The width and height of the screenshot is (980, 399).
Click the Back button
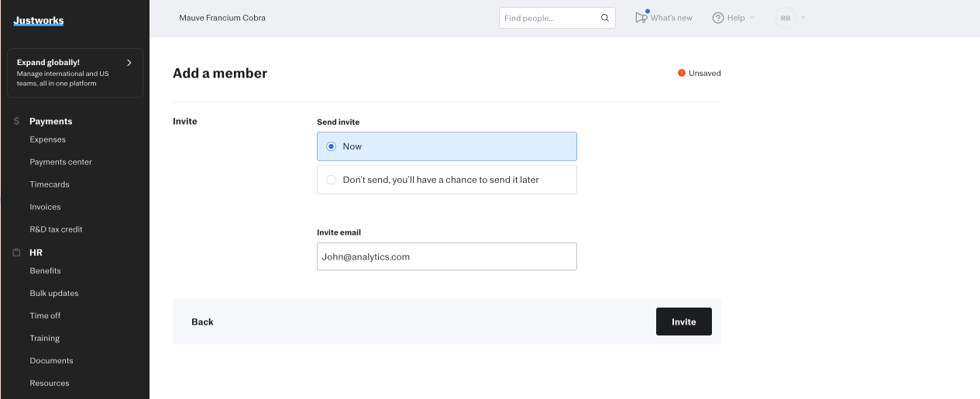(202, 322)
